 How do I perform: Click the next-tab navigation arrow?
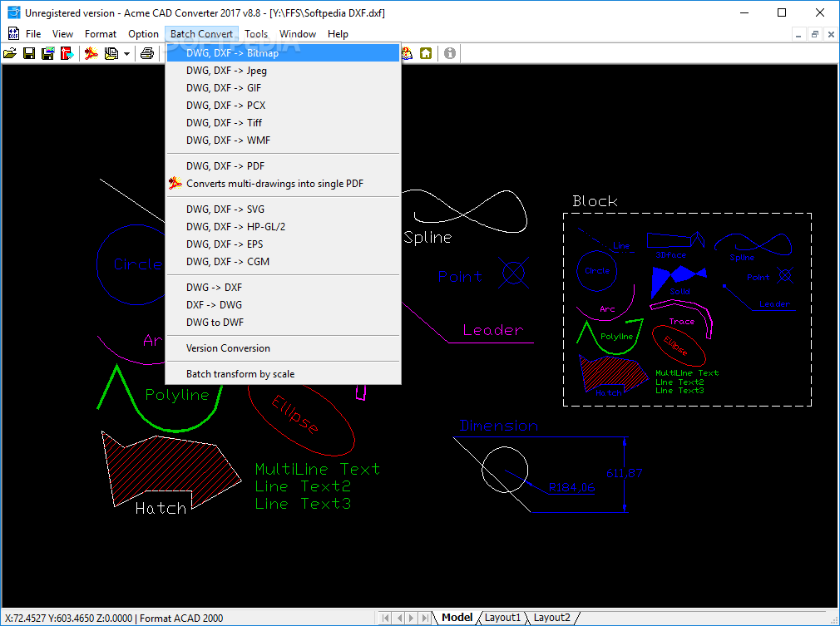pyautogui.click(x=412, y=618)
